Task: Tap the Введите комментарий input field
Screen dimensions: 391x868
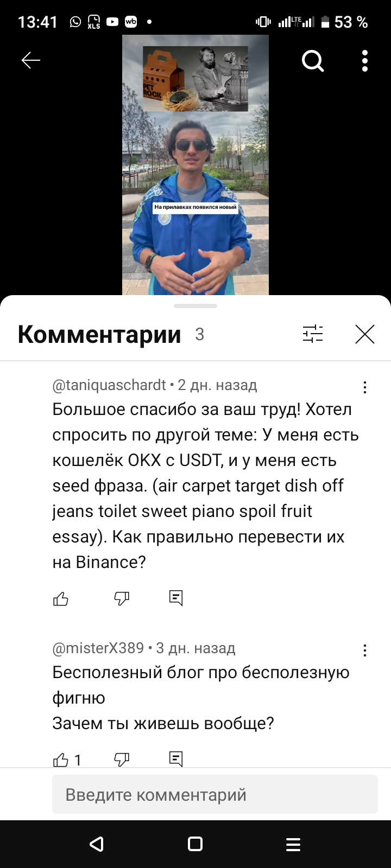Action: tap(215, 794)
